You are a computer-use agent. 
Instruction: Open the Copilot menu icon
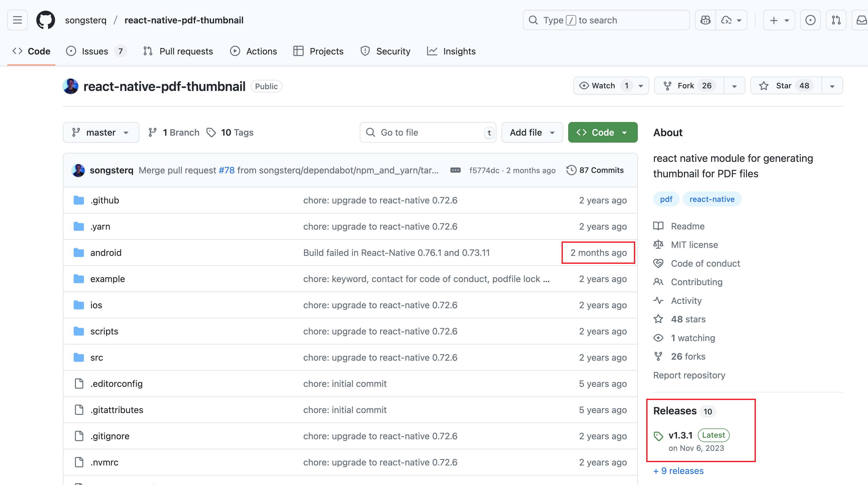[x=705, y=20]
